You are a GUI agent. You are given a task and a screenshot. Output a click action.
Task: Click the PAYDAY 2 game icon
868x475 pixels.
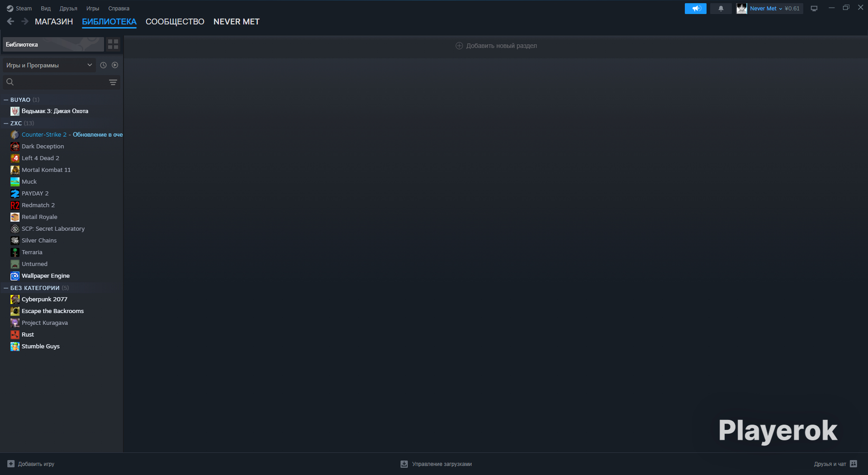(15, 193)
